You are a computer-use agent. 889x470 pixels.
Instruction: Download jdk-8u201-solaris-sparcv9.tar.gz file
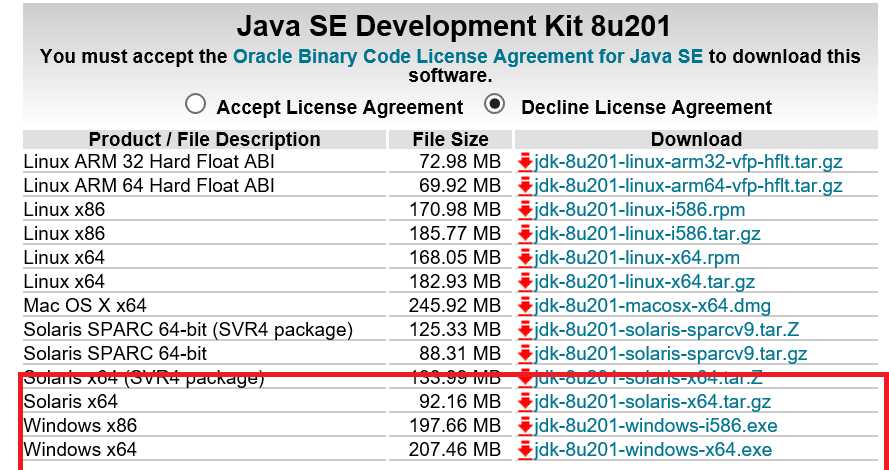670,354
